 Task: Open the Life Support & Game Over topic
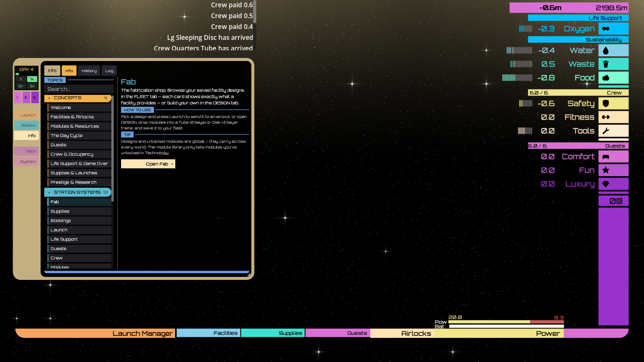click(x=79, y=164)
